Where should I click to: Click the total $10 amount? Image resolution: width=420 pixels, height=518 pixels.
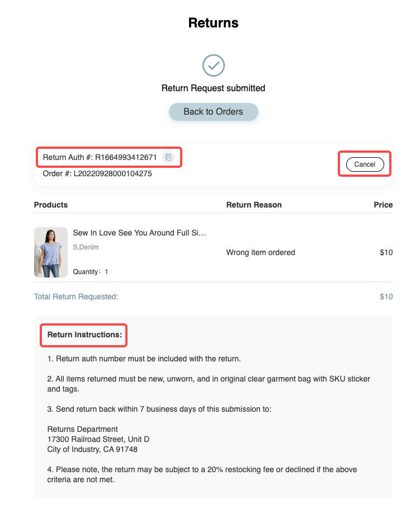[x=386, y=296]
